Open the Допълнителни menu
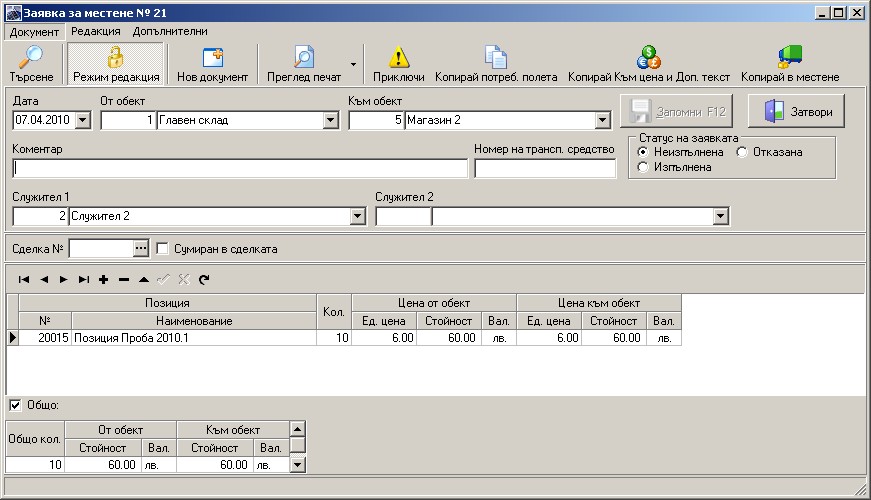 (170, 32)
